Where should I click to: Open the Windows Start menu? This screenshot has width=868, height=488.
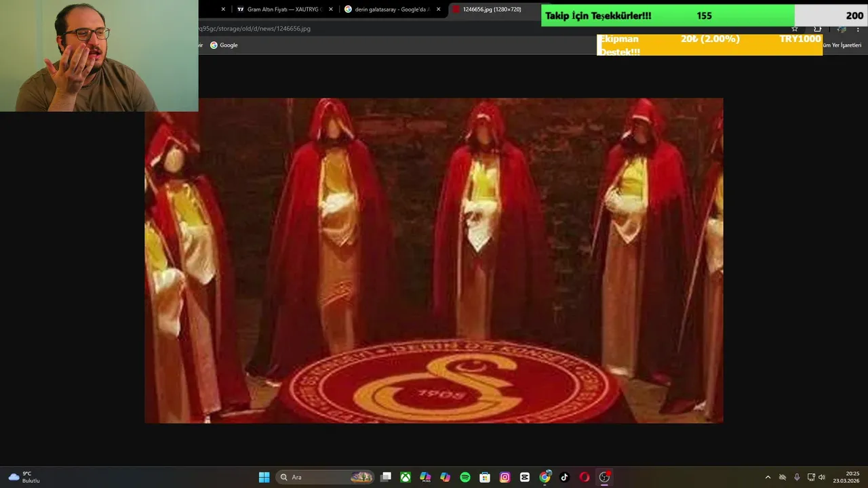pyautogui.click(x=264, y=477)
